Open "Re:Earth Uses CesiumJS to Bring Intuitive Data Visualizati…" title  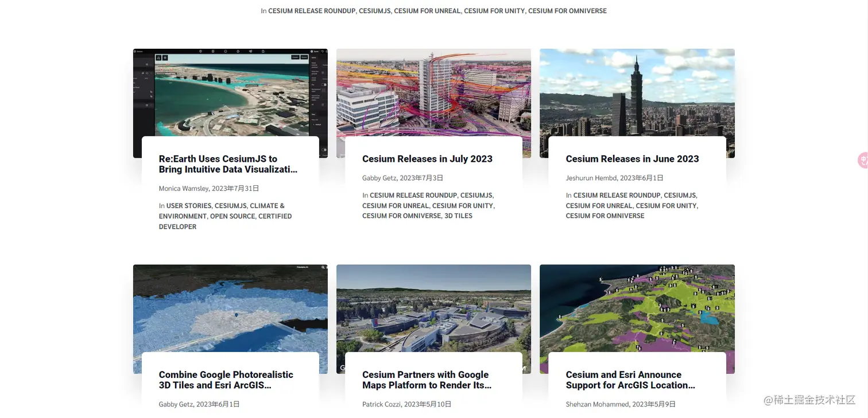[228, 164]
